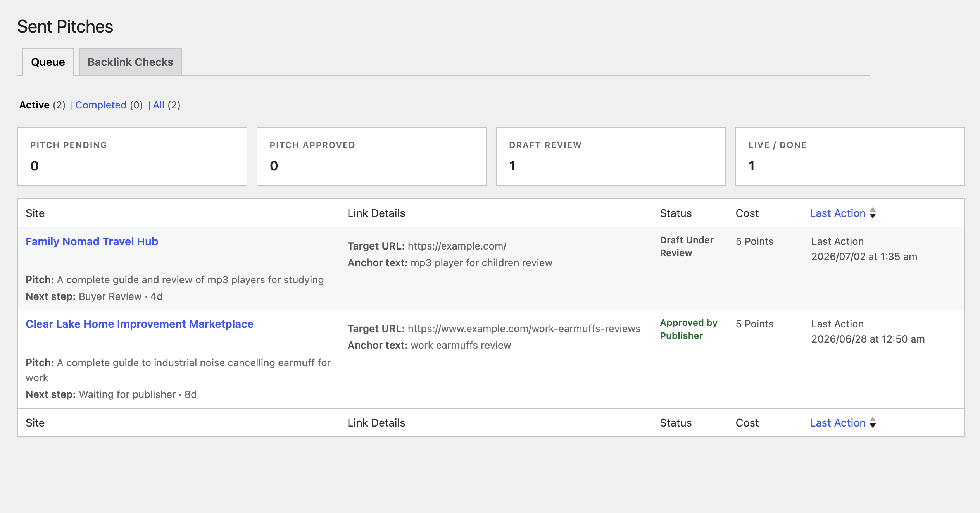Image resolution: width=980 pixels, height=513 pixels.
Task: Click the 5 Points cost for Clear Lake
Action: coord(754,324)
